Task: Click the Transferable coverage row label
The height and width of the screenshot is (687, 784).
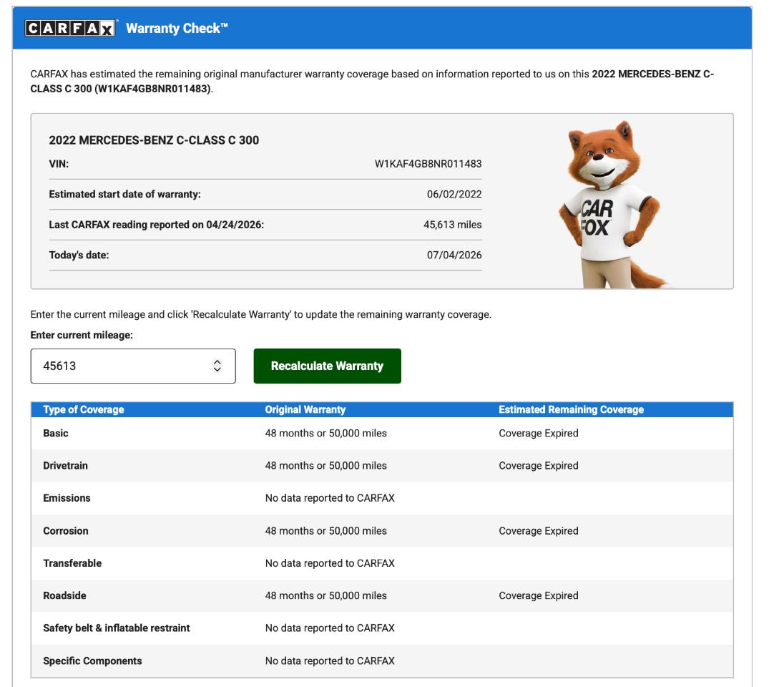Action: (72, 563)
